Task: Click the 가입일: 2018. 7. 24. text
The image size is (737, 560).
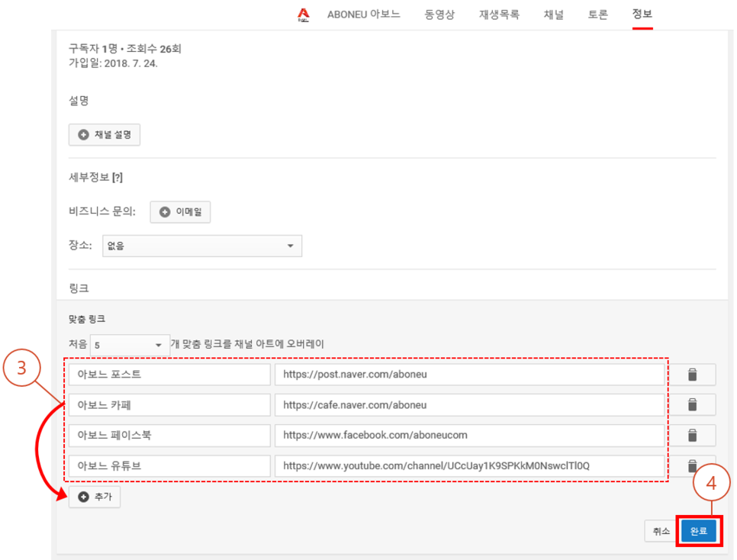Action: pos(113,63)
